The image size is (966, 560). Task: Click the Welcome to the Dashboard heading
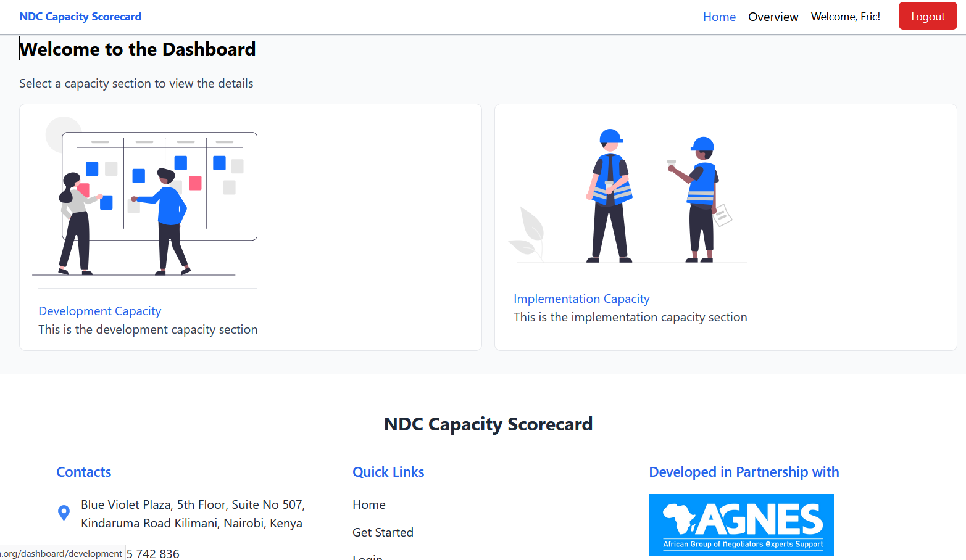(137, 49)
